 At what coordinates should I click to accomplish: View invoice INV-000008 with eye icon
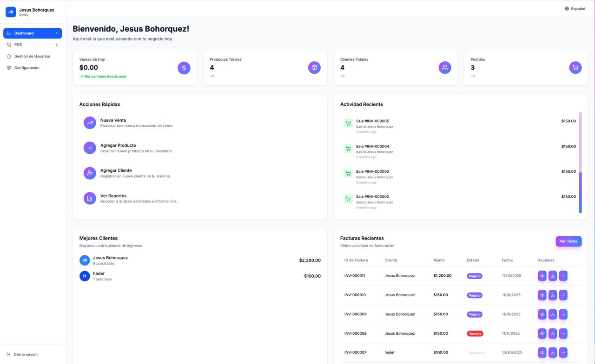tap(542, 333)
